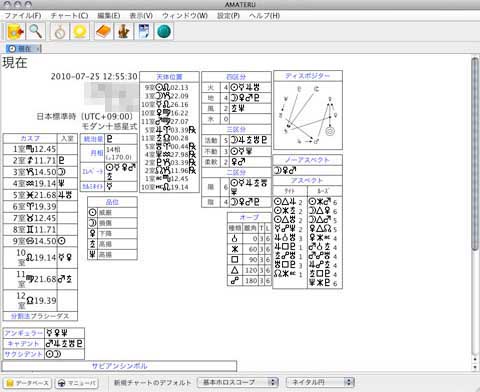Click the キャデント label link
This screenshot has width=480, height=392.
tap(23, 343)
